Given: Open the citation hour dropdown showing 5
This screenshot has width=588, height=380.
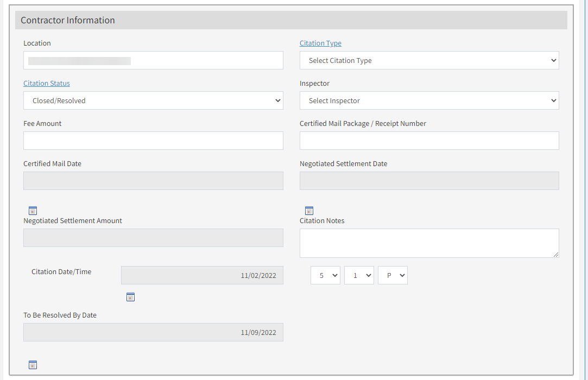Looking at the screenshot, I should [325, 275].
